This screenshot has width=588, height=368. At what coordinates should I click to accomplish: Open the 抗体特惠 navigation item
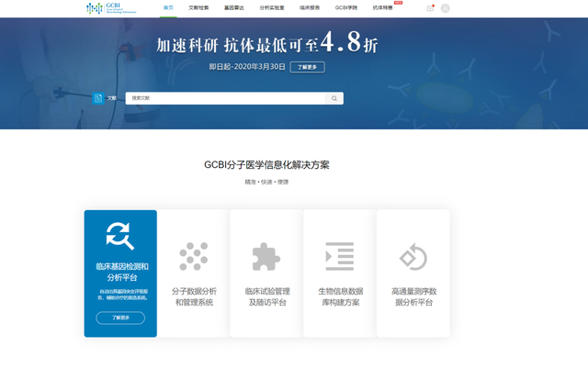pos(382,8)
